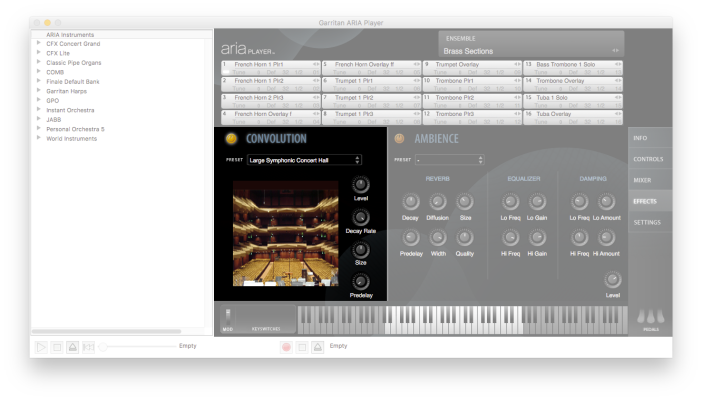Click the Reverb Width knob
Image resolution: width=702 pixels, height=400 pixels.
pyautogui.click(x=438, y=238)
